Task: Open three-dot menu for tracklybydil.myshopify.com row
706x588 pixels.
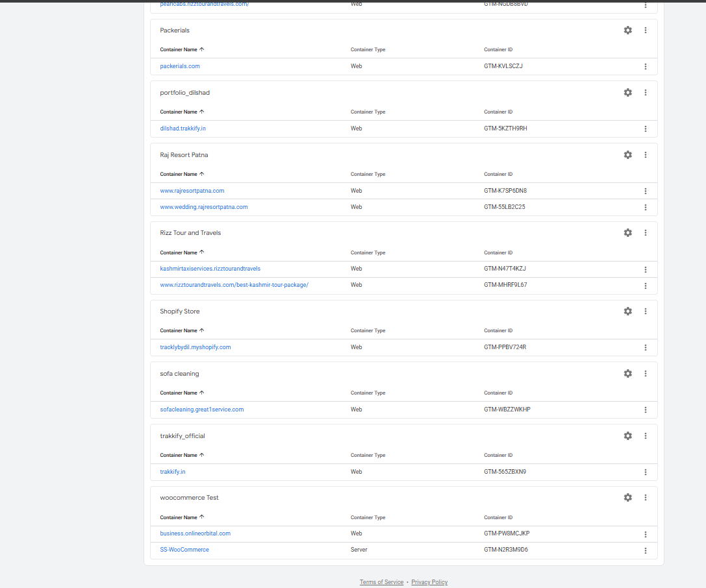Action: (x=645, y=348)
